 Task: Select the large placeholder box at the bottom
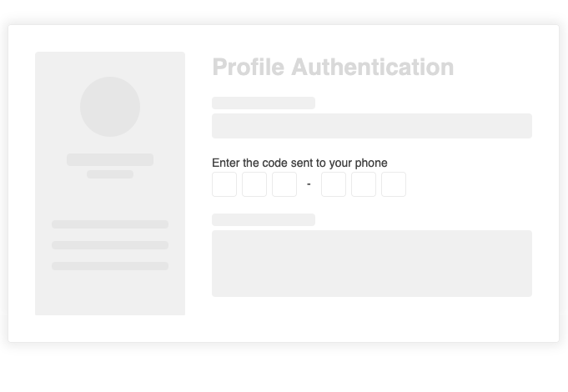point(372,264)
